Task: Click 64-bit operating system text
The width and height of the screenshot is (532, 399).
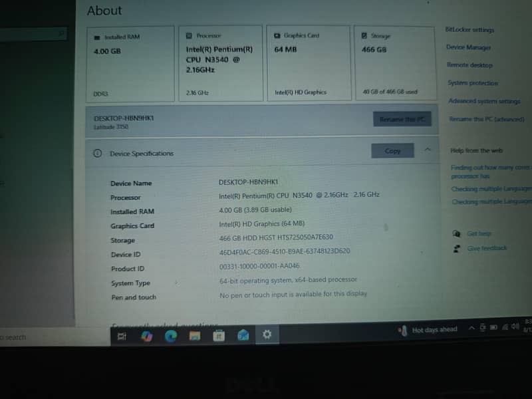Action: click(288, 280)
